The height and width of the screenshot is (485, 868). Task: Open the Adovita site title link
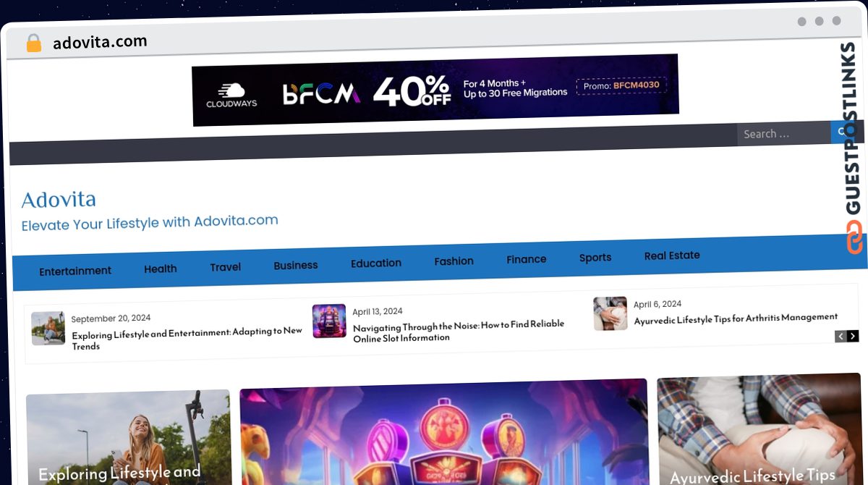(59, 200)
